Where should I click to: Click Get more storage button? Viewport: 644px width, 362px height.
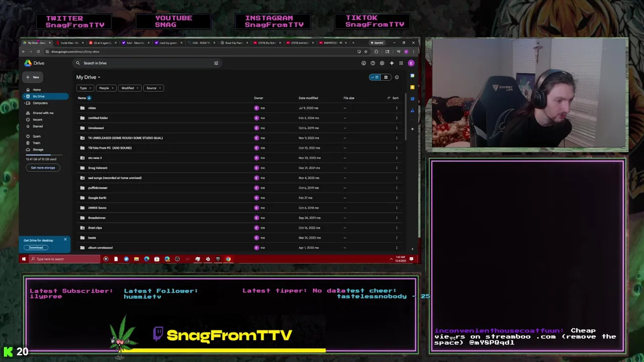[43, 168]
